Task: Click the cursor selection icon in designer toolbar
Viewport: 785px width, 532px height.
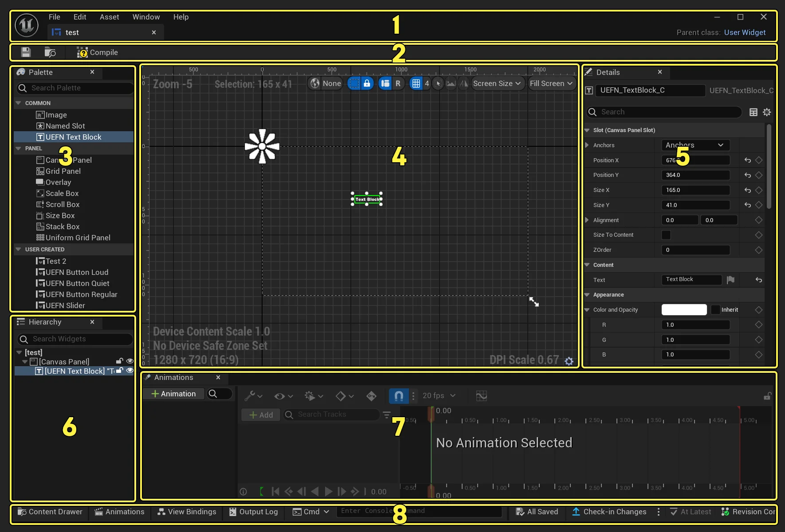Action: pos(438,83)
